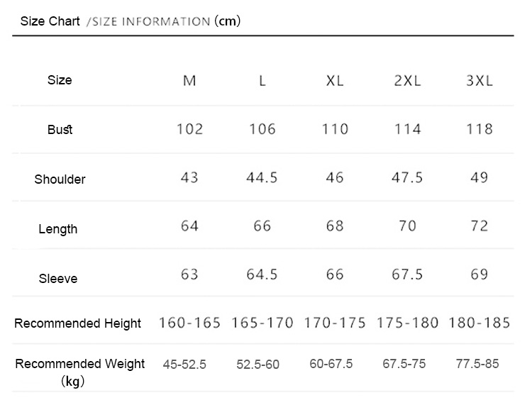The height and width of the screenshot is (405, 532).
Task: Click the bust value 118
Action: [x=480, y=129]
